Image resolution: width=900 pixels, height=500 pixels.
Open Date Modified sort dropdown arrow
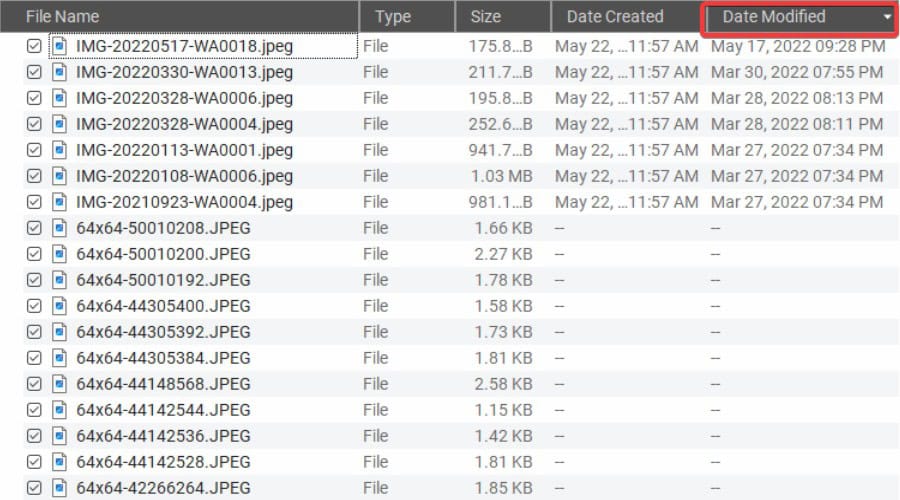887,17
